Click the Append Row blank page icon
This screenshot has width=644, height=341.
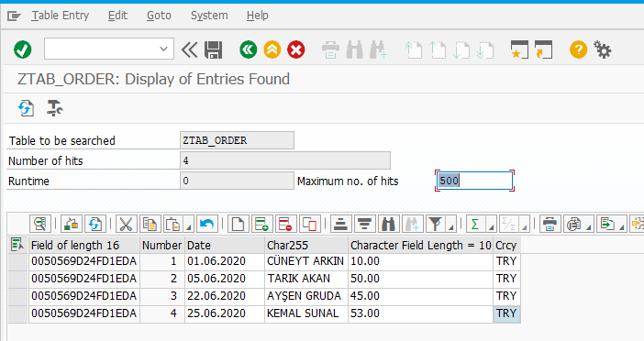coord(238,224)
